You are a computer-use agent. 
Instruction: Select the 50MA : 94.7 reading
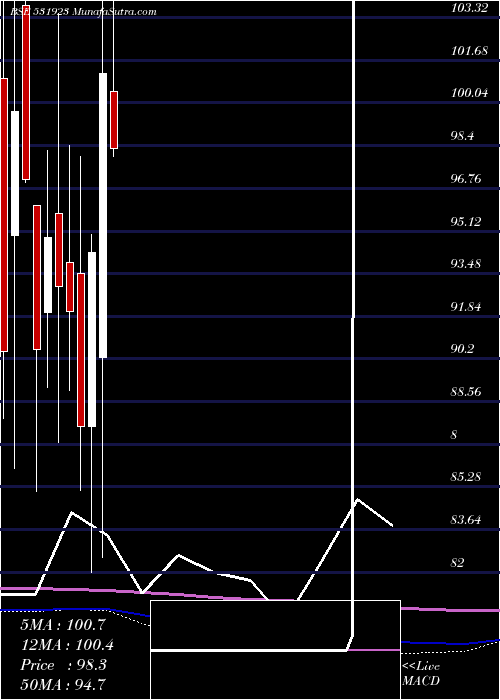(x=63, y=685)
